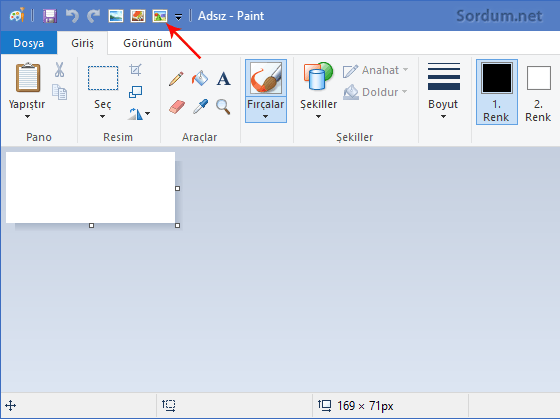Open the Doldur fill dropdown

click(x=375, y=92)
